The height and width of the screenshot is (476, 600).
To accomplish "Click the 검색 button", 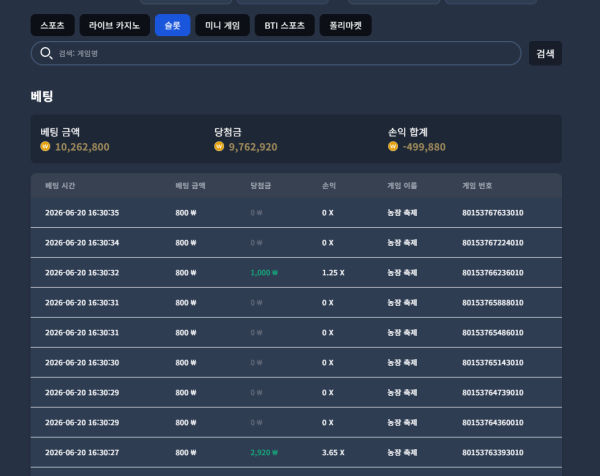I will click(x=545, y=53).
